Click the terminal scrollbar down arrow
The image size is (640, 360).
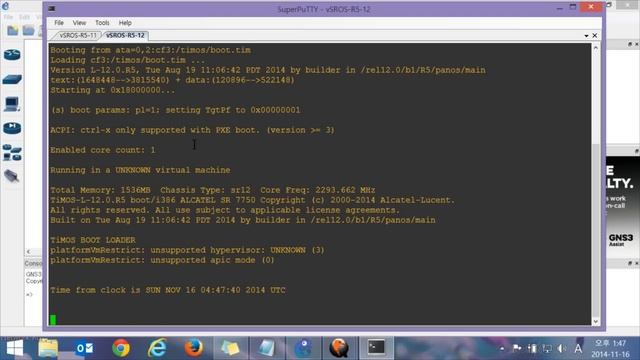(596, 321)
